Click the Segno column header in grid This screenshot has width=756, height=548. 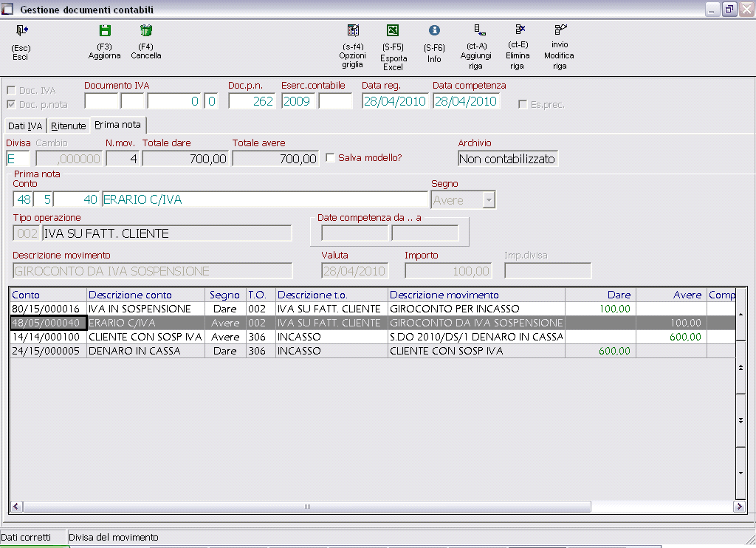(225, 295)
